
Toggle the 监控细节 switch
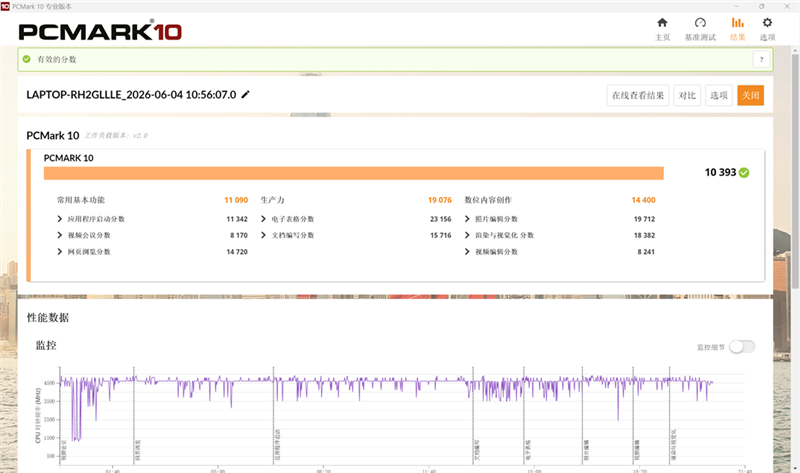click(742, 347)
